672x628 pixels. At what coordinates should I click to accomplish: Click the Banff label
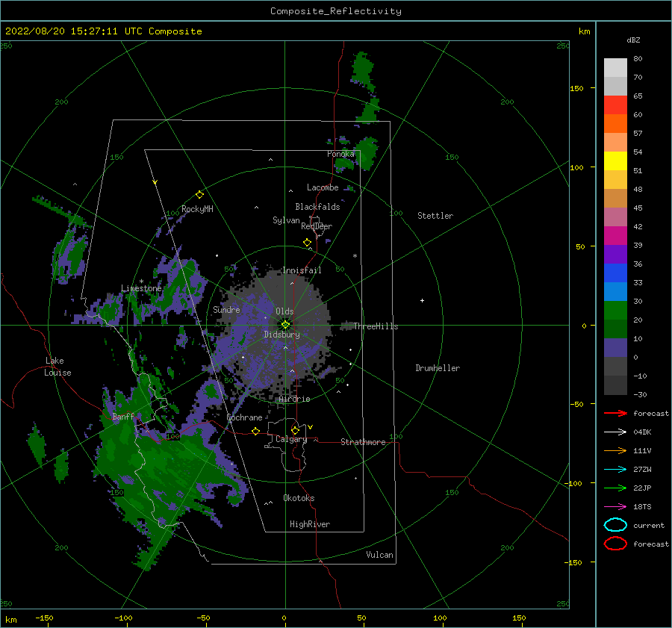point(123,416)
